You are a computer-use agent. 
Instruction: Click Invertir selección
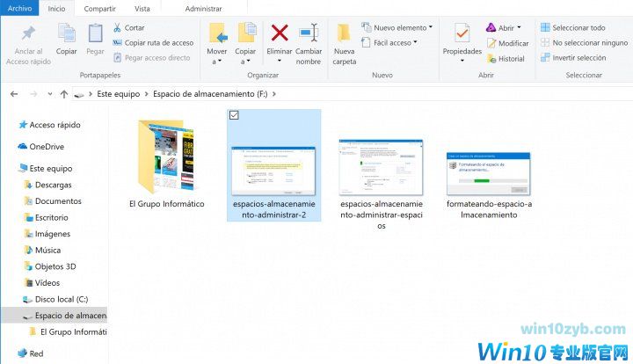pyautogui.click(x=573, y=58)
